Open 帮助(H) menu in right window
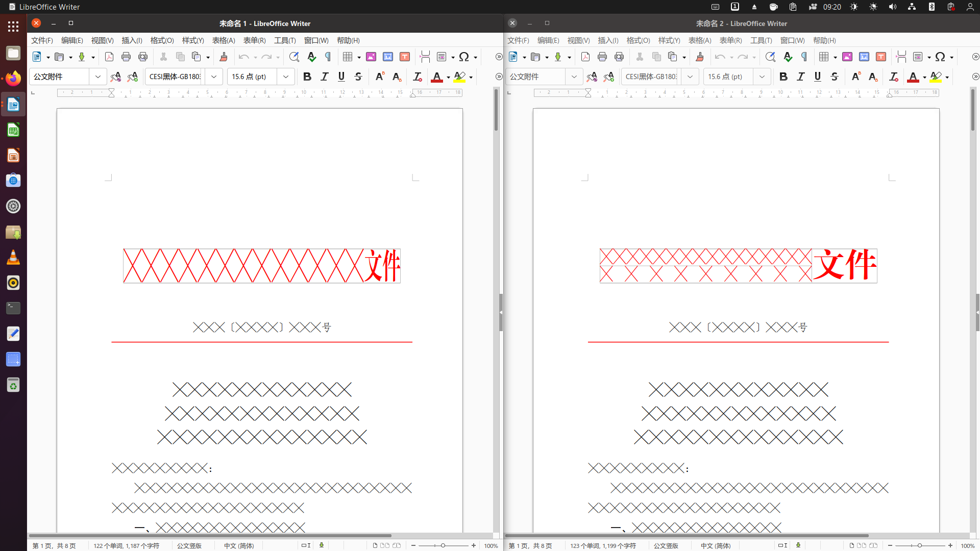The width and height of the screenshot is (980, 551). pyautogui.click(x=824, y=40)
